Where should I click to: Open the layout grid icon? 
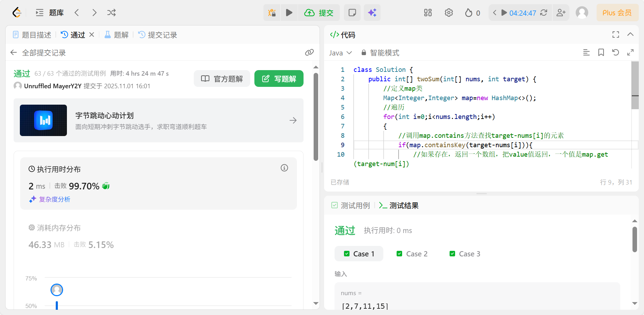pyautogui.click(x=428, y=13)
